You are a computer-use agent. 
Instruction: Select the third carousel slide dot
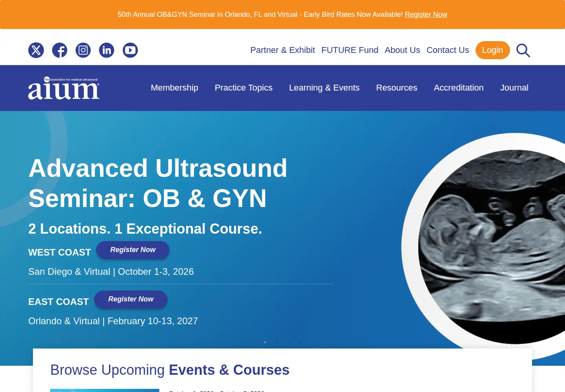(288, 342)
